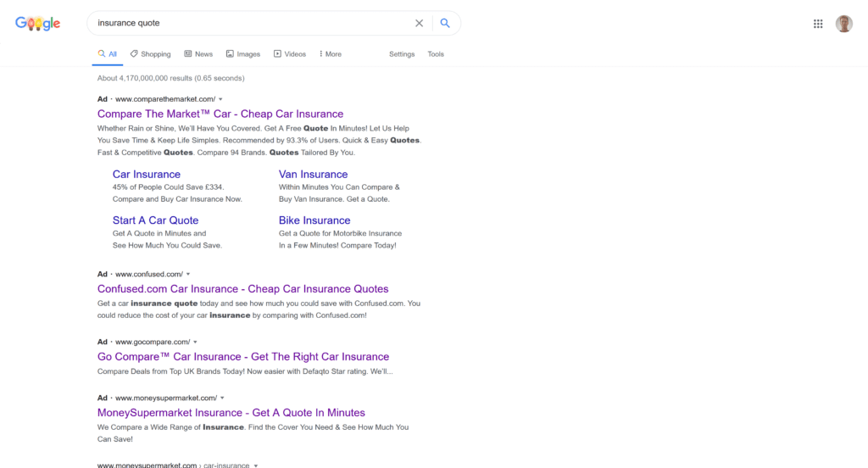Open the Google apps grid icon
Screen dimensions: 868x468
pos(818,24)
